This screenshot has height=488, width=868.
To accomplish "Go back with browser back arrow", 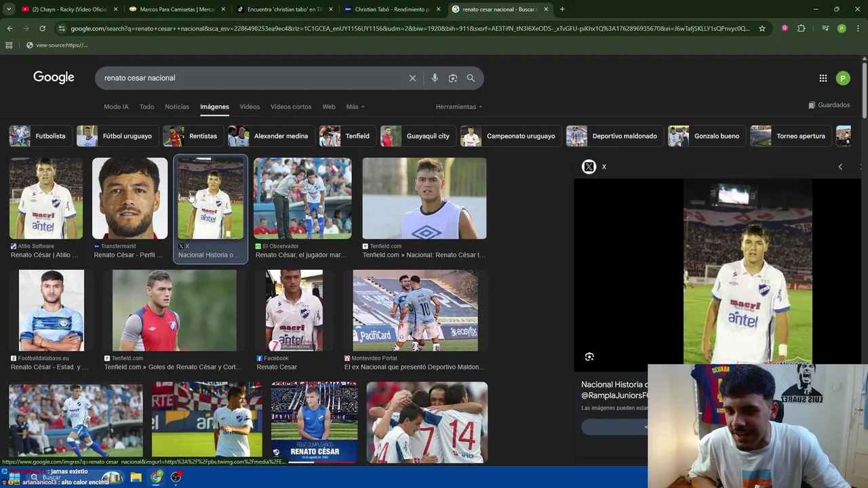I will (9, 28).
